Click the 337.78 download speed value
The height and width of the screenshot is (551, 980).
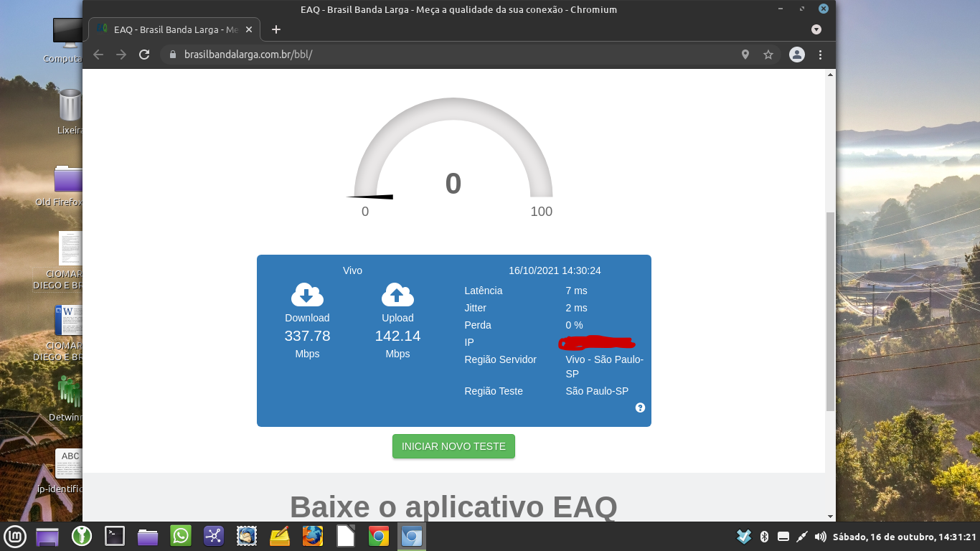click(x=307, y=336)
